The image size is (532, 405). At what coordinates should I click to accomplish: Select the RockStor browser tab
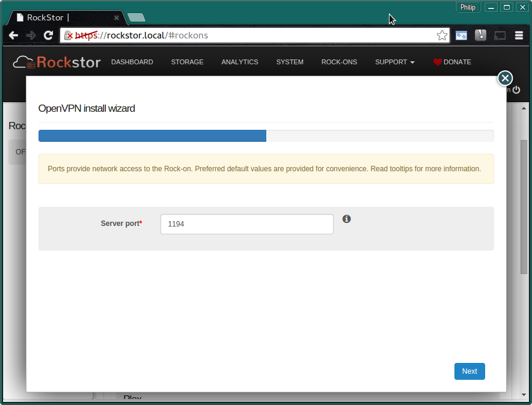[x=66, y=17]
